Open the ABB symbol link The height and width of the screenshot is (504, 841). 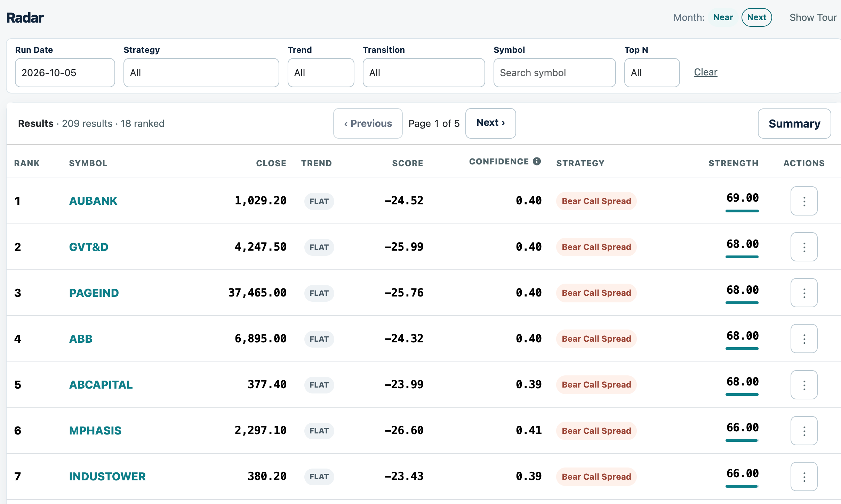click(x=81, y=339)
